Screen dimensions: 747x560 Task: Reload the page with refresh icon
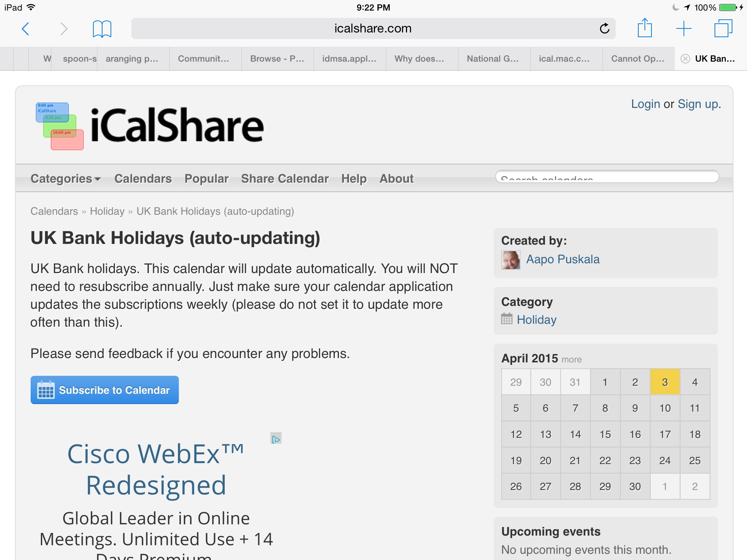point(604,28)
